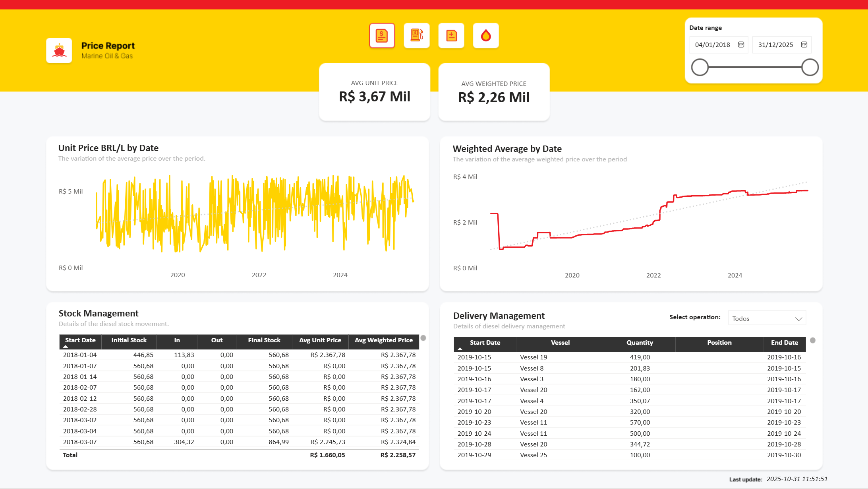Viewport: 868px width, 489px height.
Task: Click the start date input field
Action: pyautogui.click(x=713, y=45)
